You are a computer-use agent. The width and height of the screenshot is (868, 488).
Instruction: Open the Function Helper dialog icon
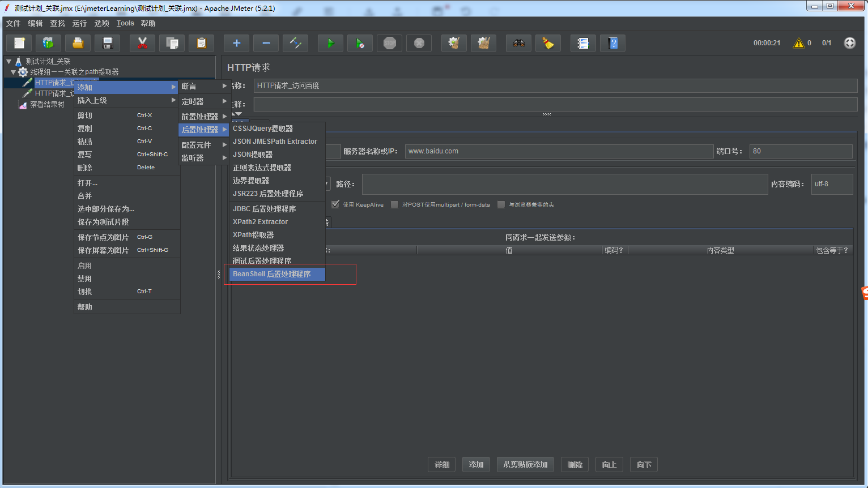[583, 43]
